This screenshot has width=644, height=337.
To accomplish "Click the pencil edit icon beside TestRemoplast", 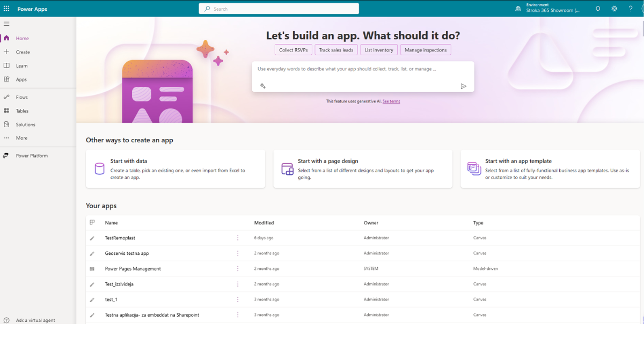I will click(92, 238).
